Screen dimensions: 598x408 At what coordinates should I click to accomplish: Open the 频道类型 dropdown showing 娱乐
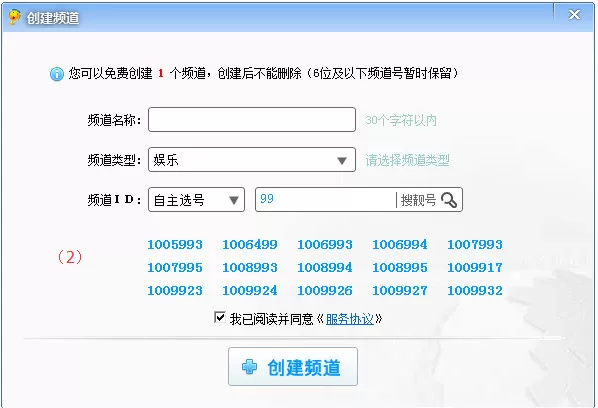click(252, 160)
